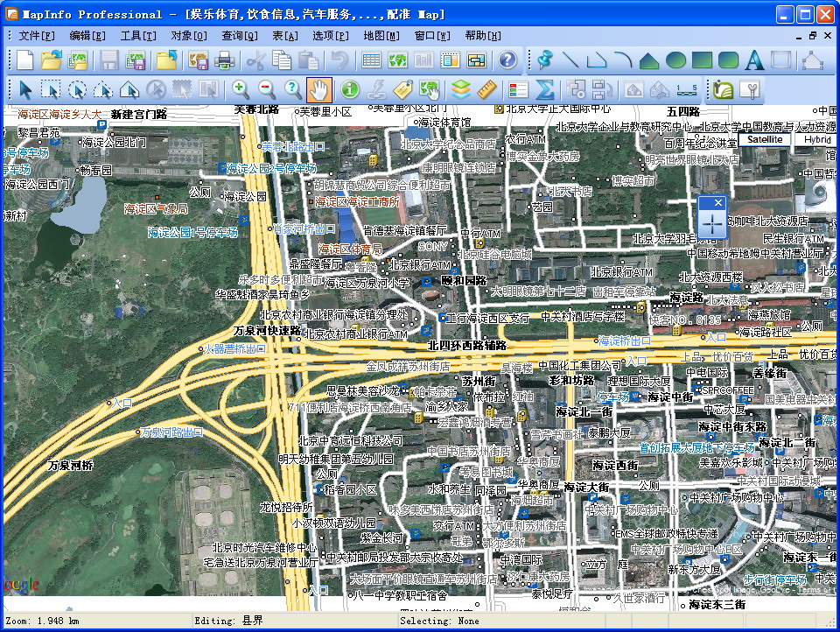Choose the Boundary Select tool

pos(129,89)
